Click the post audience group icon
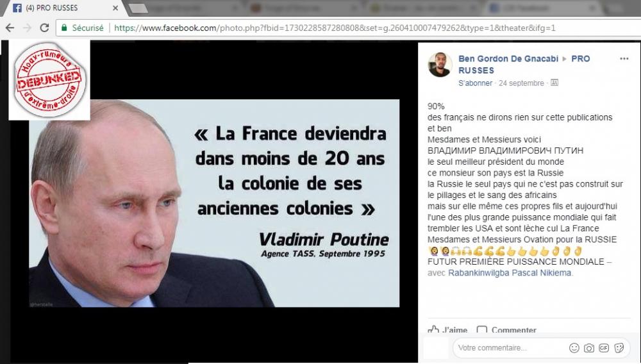 click(x=554, y=83)
